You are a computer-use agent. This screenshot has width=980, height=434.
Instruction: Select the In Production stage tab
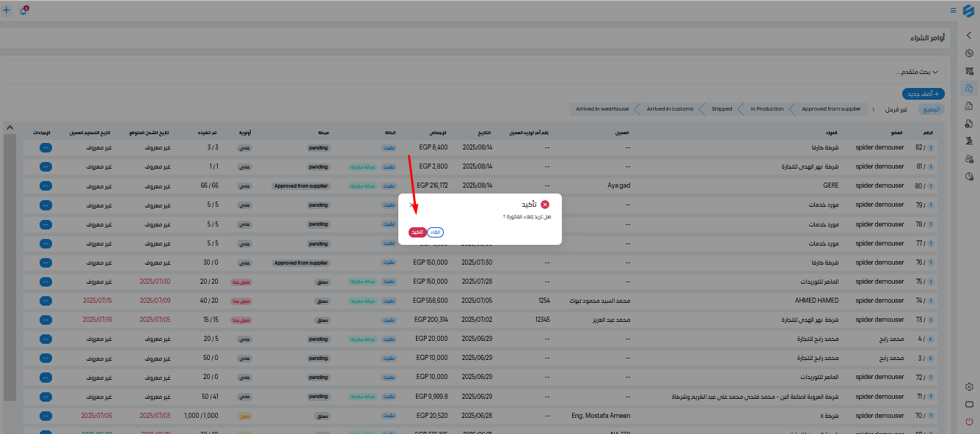pos(767,108)
